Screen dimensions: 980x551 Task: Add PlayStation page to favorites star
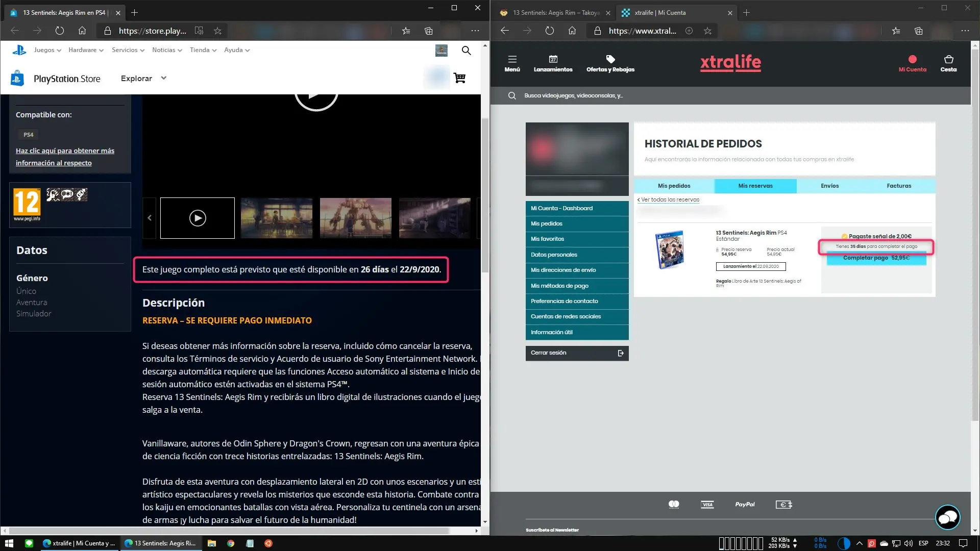(217, 31)
